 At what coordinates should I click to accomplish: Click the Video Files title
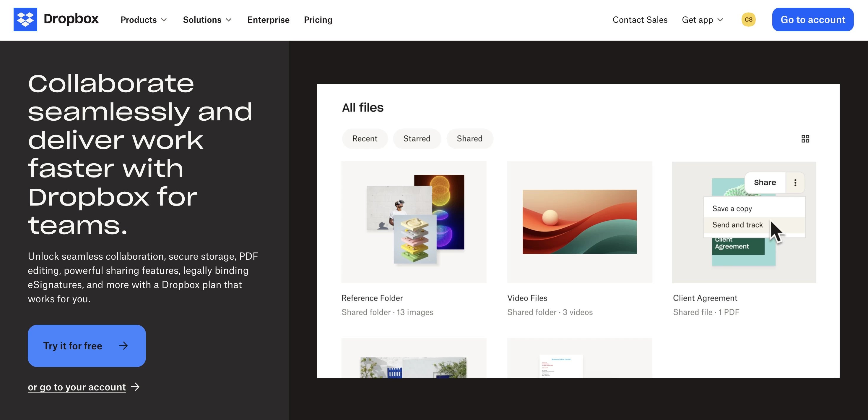click(527, 298)
